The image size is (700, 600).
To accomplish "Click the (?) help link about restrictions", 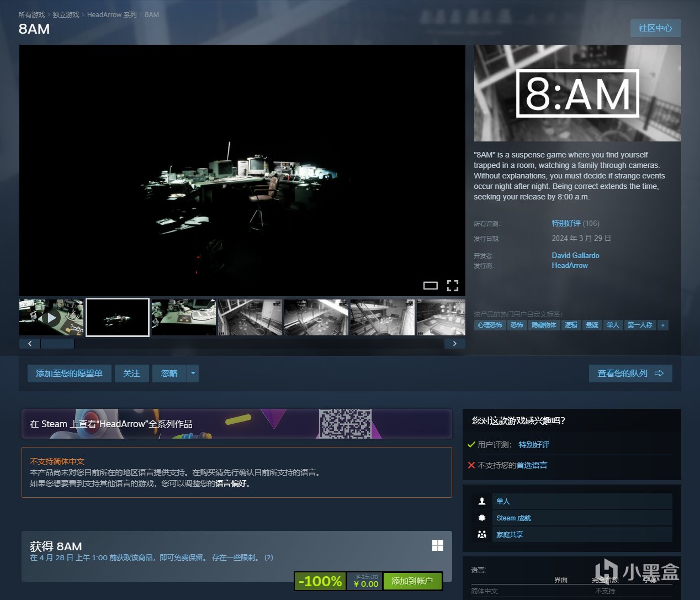I will [269, 557].
